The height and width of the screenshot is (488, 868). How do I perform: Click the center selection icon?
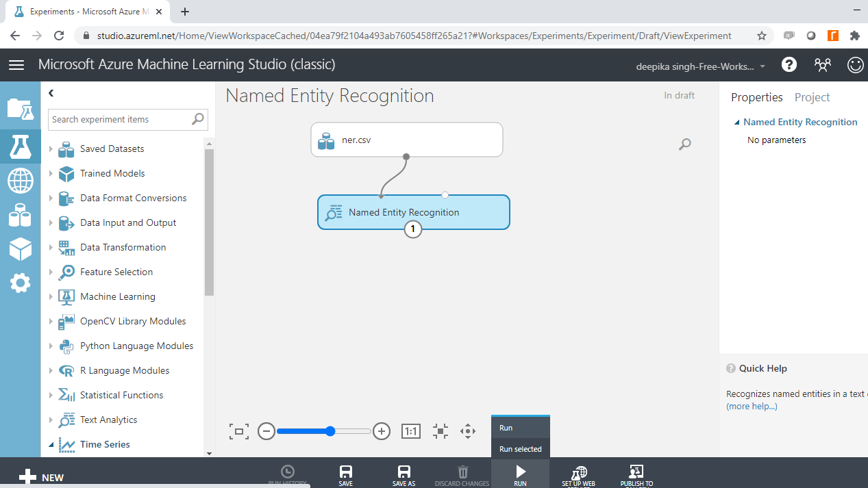click(441, 431)
